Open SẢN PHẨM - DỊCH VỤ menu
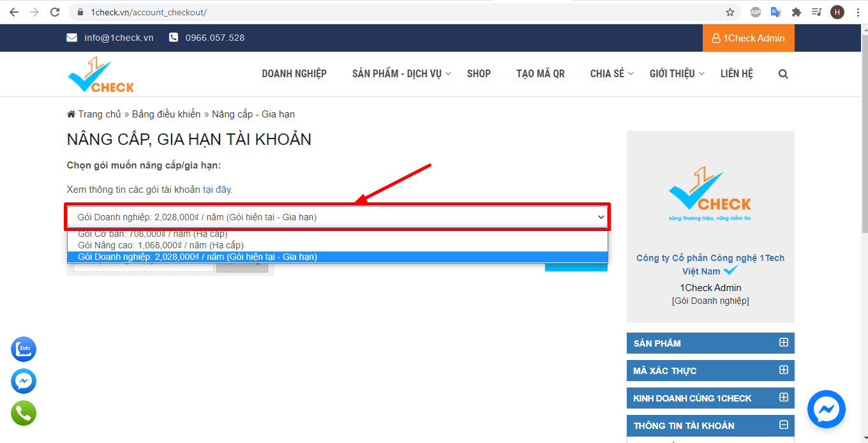Image resolution: width=868 pixels, height=443 pixels. pos(401,74)
